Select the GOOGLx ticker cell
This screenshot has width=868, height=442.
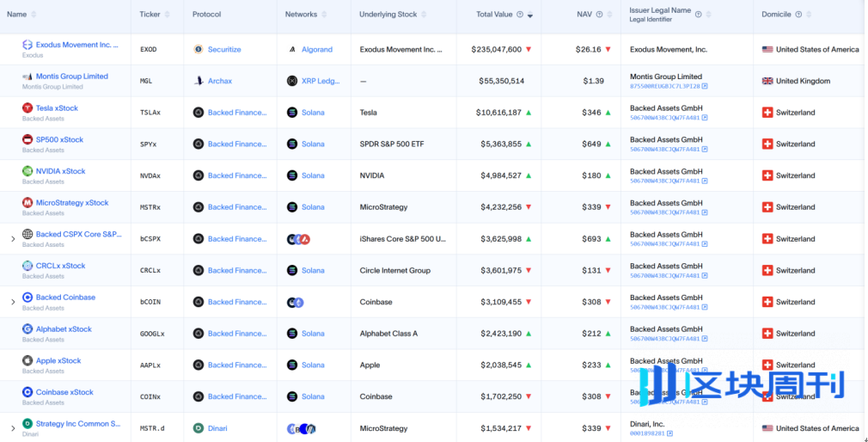tap(152, 334)
